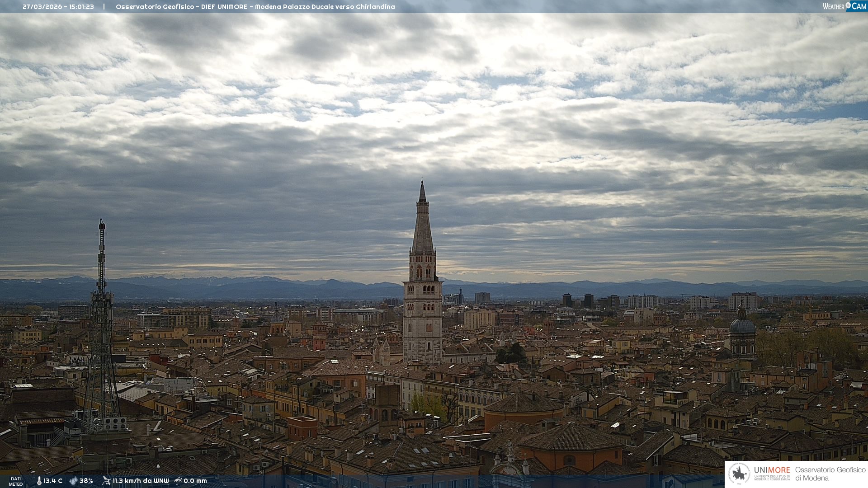The width and height of the screenshot is (868, 488).
Task: Click the wind vane icon
Action: [x=106, y=481]
